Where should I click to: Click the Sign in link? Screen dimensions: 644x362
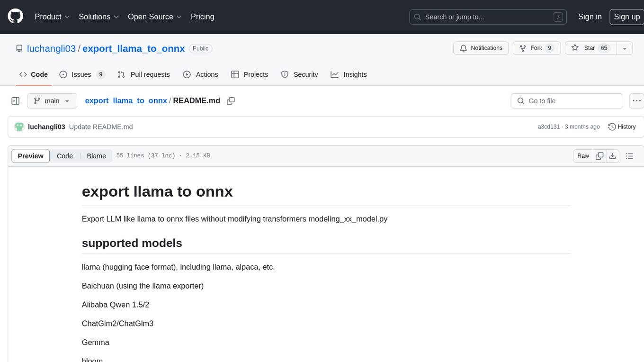tap(590, 17)
